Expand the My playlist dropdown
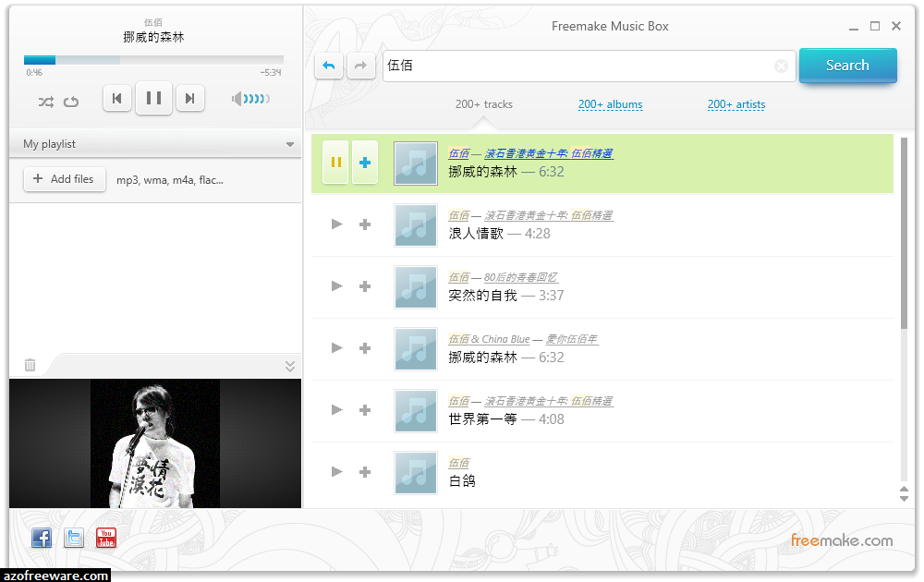Screen dimensions: 924x582 click(x=290, y=144)
